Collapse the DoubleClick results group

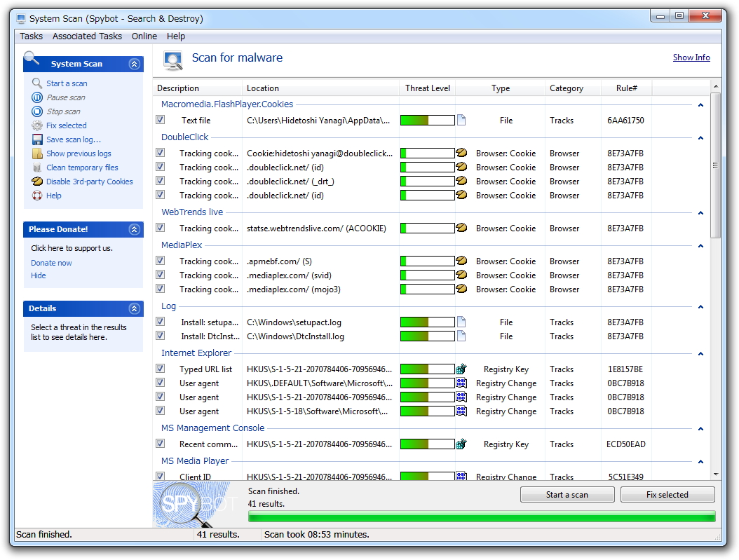[701, 138]
